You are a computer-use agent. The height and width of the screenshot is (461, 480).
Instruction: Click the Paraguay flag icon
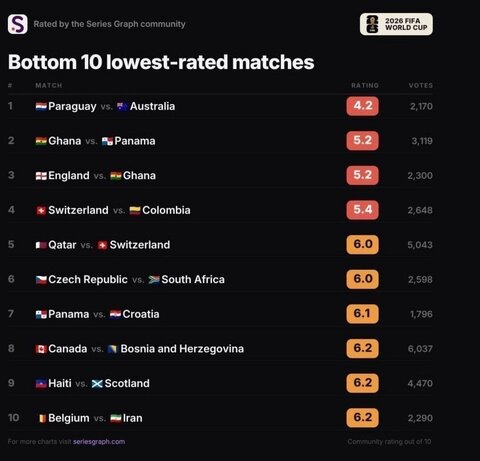41,106
